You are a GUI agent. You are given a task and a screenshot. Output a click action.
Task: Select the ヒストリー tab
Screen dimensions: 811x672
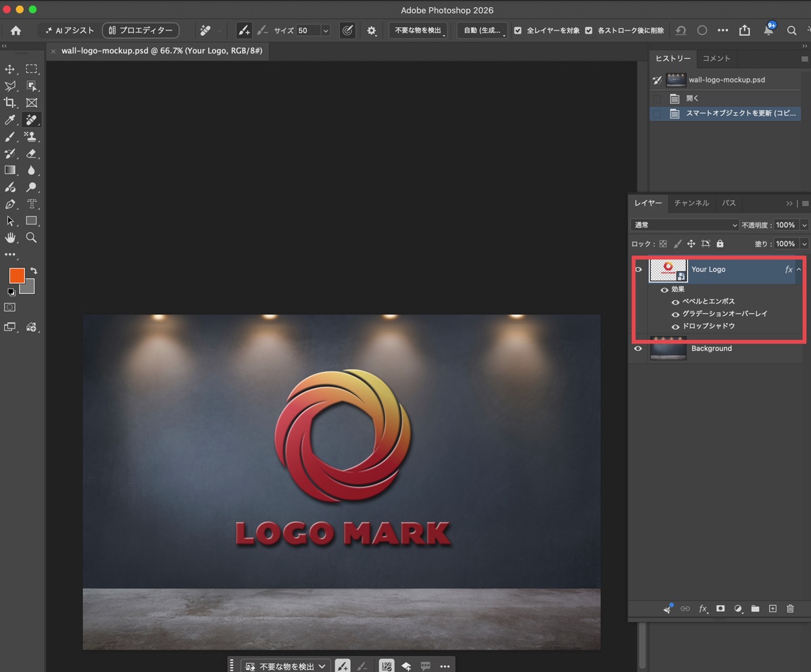[x=672, y=59]
